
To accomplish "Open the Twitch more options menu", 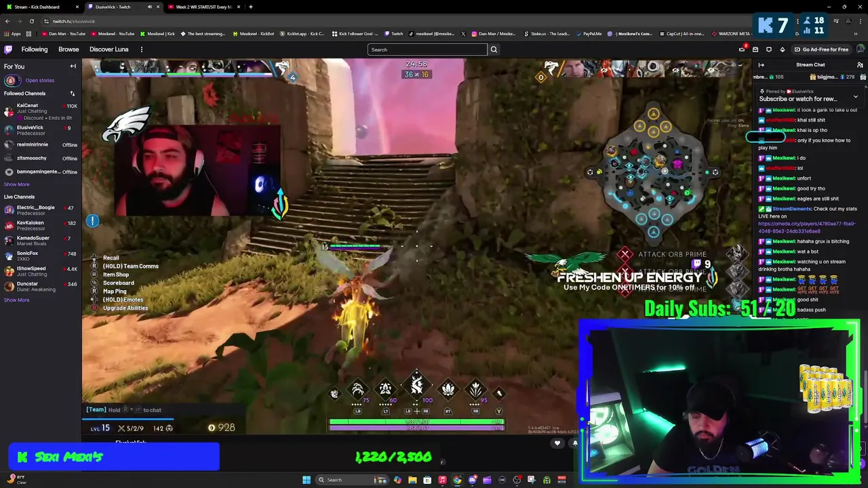I will point(141,49).
